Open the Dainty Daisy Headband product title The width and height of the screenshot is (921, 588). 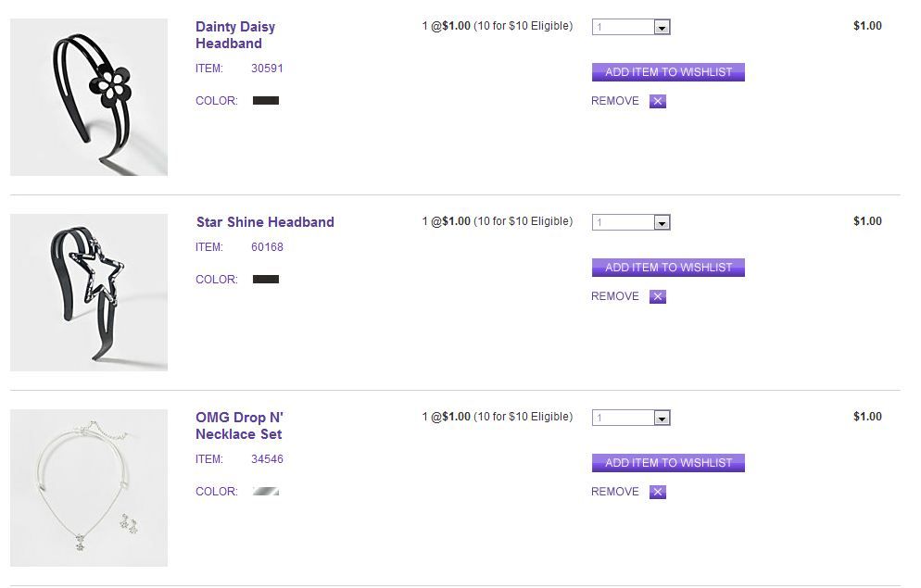click(235, 35)
